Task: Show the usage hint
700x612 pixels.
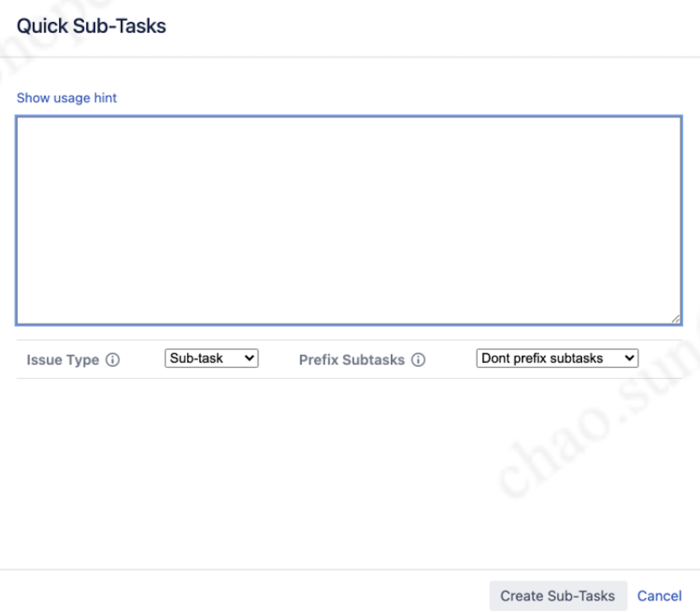Action: [67, 98]
